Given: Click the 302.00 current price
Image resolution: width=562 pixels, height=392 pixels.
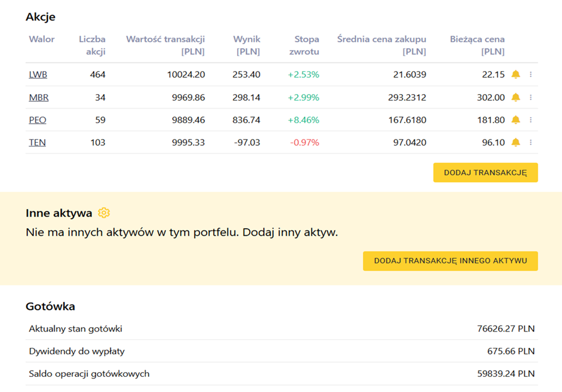Looking at the screenshot, I should pyautogui.click(x=491, y=97).
